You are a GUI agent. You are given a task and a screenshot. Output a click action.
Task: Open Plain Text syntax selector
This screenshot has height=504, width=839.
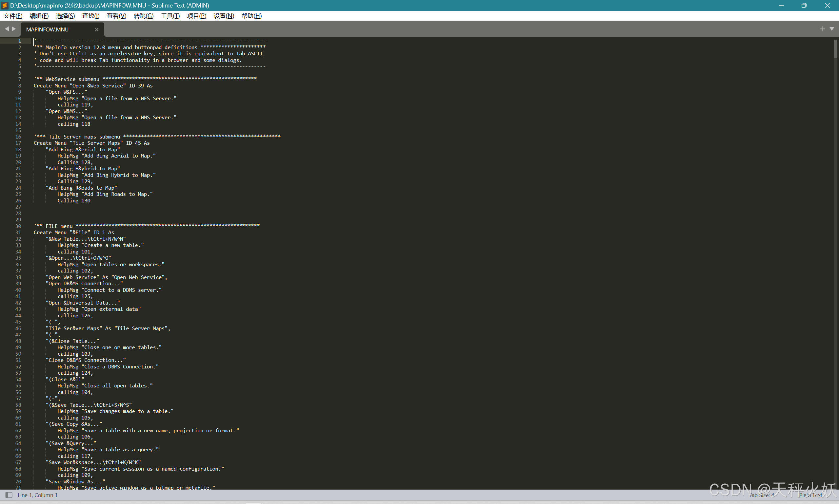(811, 495)
